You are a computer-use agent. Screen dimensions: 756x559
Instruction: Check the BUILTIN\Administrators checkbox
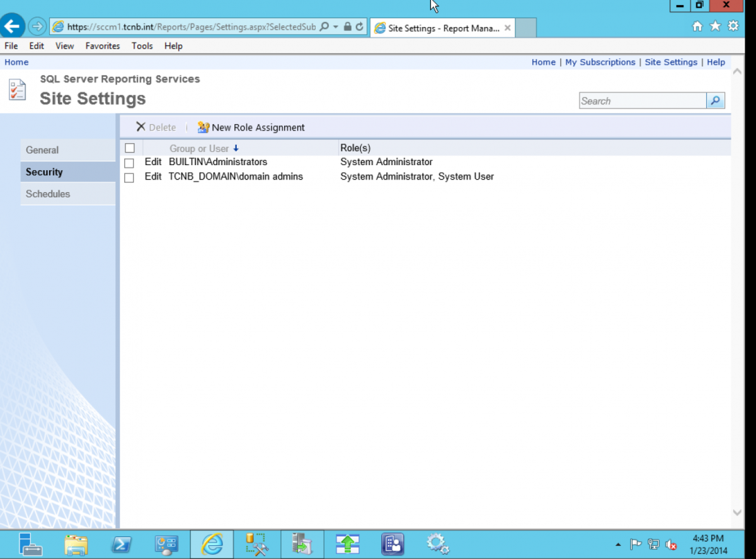(x=129, y=163)
